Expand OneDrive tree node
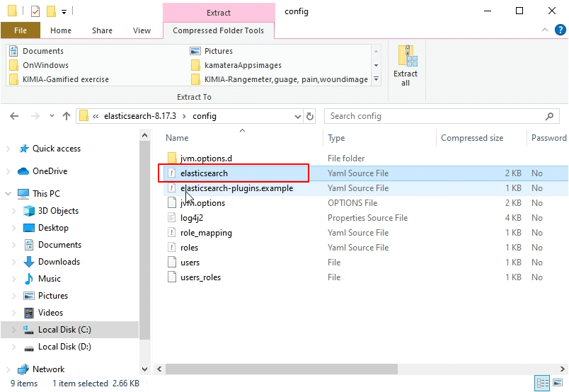The image size is (569, 392). 8,171
